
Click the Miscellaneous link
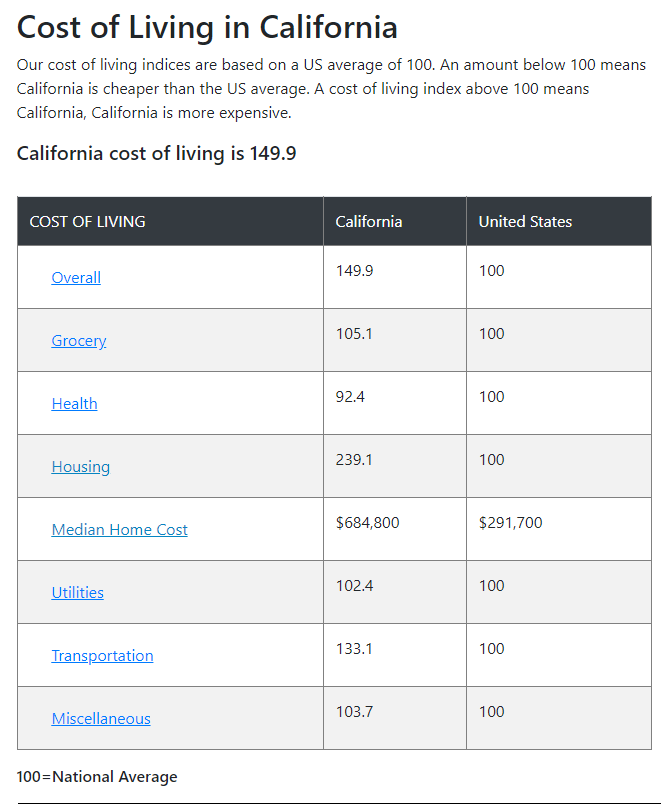pyautogui.click(x=101, y=719)
